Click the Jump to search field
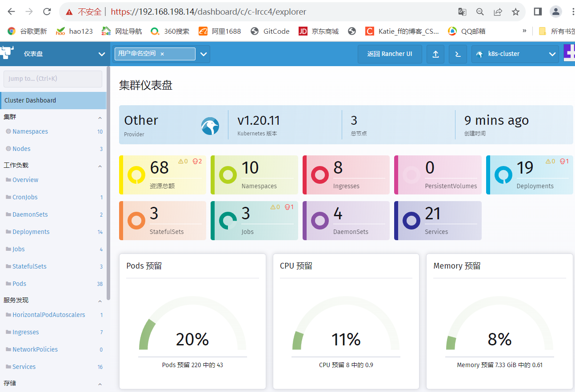 [x=53, y=79]
